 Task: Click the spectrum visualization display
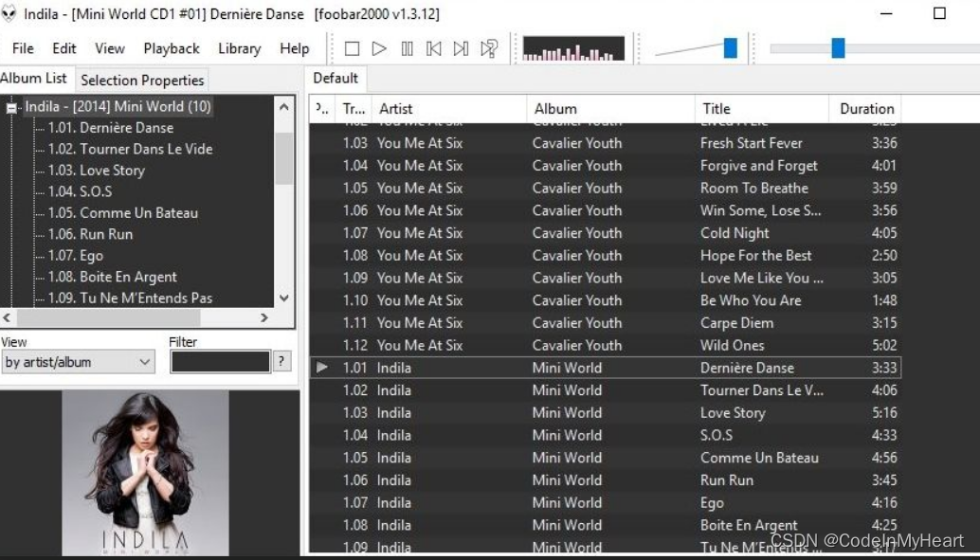click(x=573, y=48)
